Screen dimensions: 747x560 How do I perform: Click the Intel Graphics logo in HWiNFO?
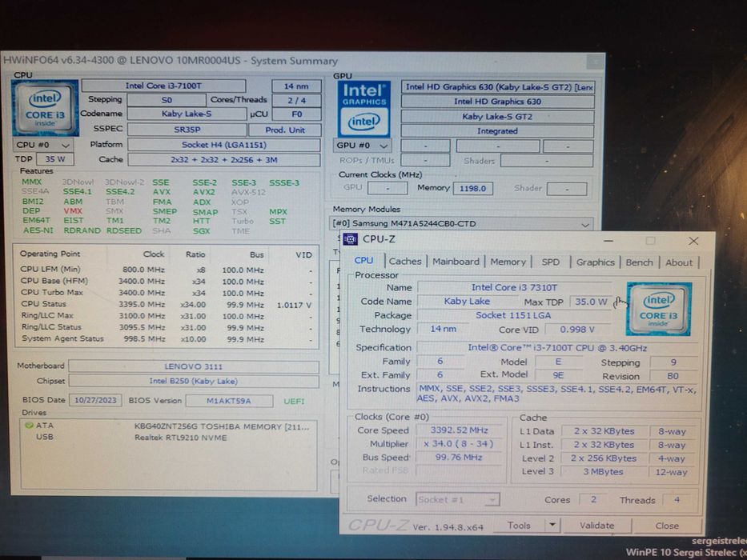point(364,109)
